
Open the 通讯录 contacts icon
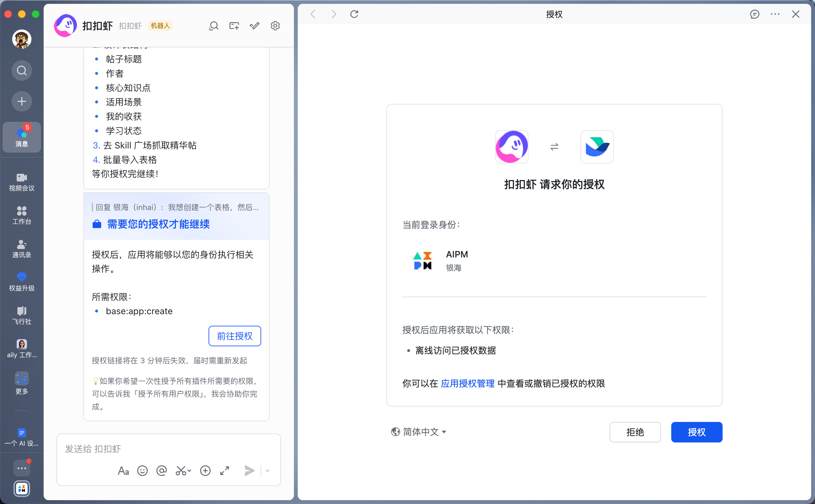click(x=21, y=248)
